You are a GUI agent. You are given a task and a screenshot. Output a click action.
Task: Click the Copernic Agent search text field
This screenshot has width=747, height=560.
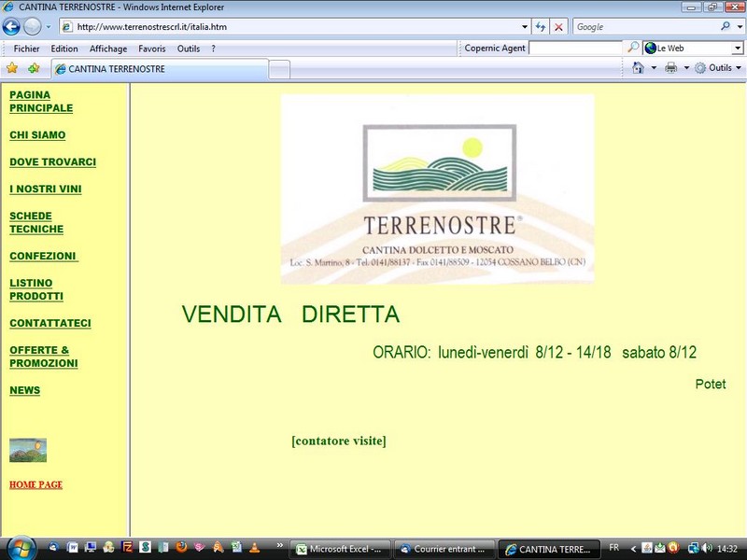pos(575,49)
